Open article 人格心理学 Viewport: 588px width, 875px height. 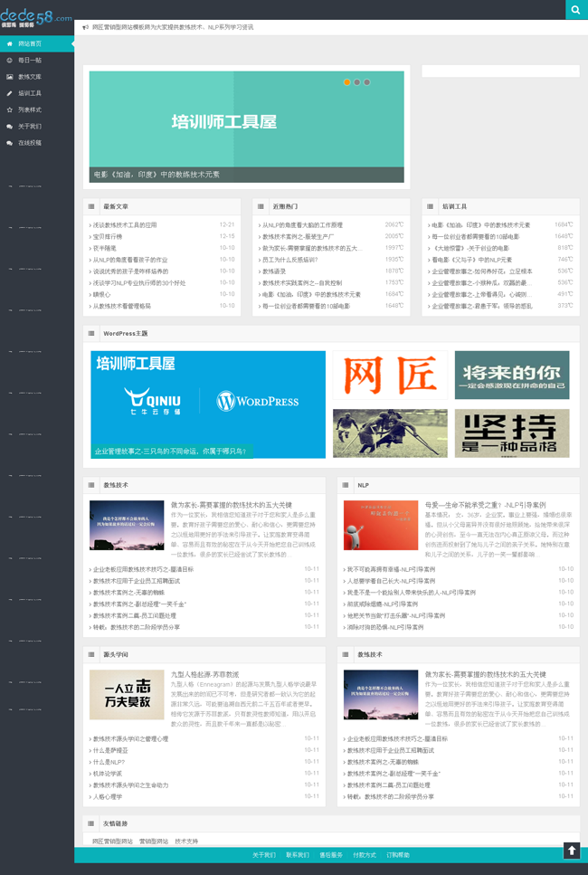click(107, 796)
